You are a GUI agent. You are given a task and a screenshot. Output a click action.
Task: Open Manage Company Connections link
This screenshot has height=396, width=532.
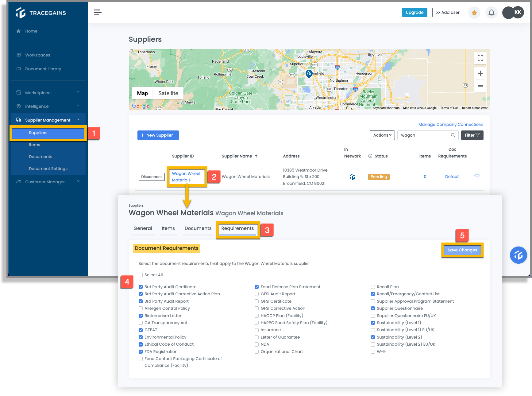coord(450,124)
